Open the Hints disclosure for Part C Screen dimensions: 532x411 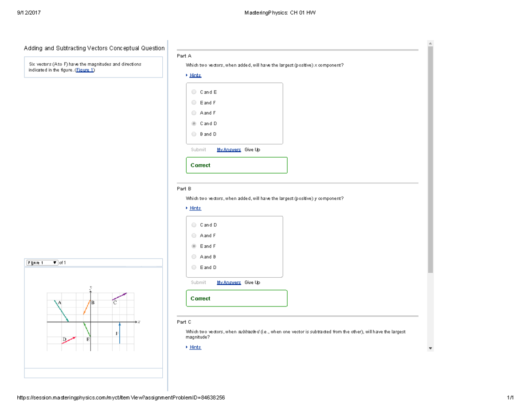pyautogui.click(x=195, y=347)
